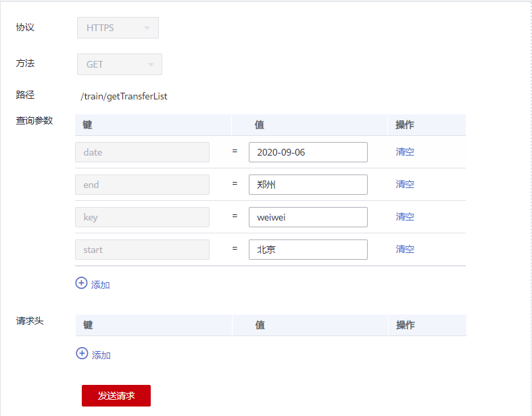This screenshot has width=532, height=416.
Task: Click the 发送请求 send request button
Action: tap(116, 396)
